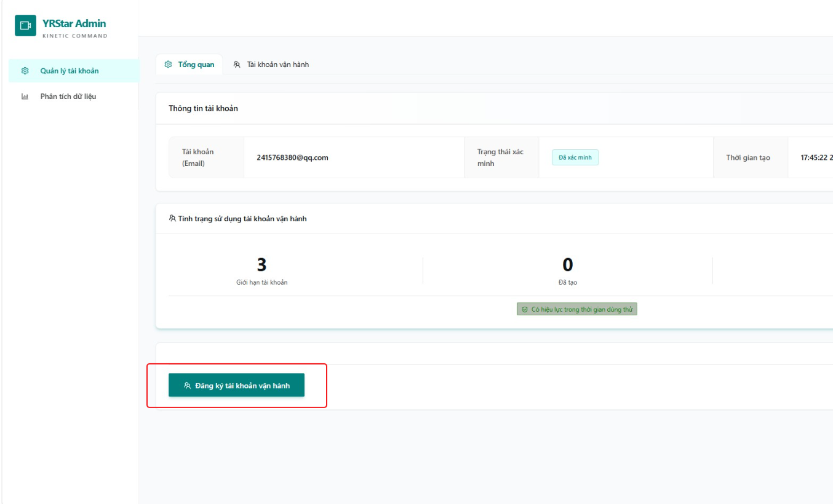Open the Tài khoản vận hành tab
This screenshot has height=504, width=833.
click(x=271, y=65)
